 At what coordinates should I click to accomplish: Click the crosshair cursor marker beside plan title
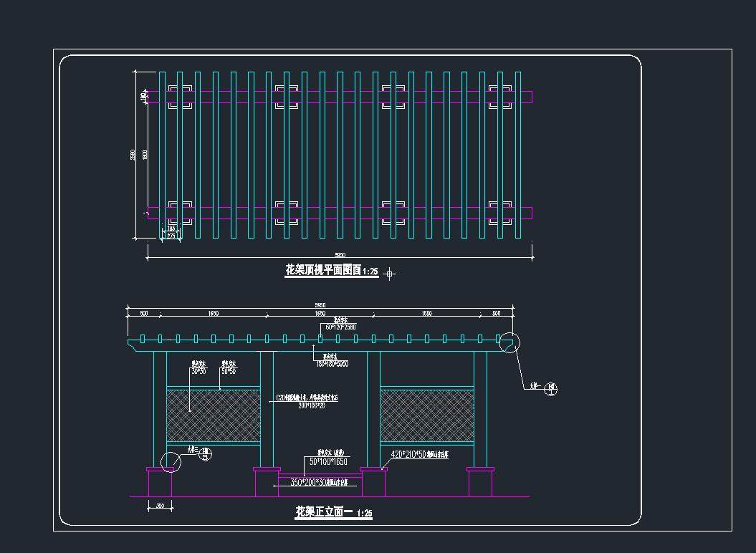pyautogui.click(x=389, y=273)
